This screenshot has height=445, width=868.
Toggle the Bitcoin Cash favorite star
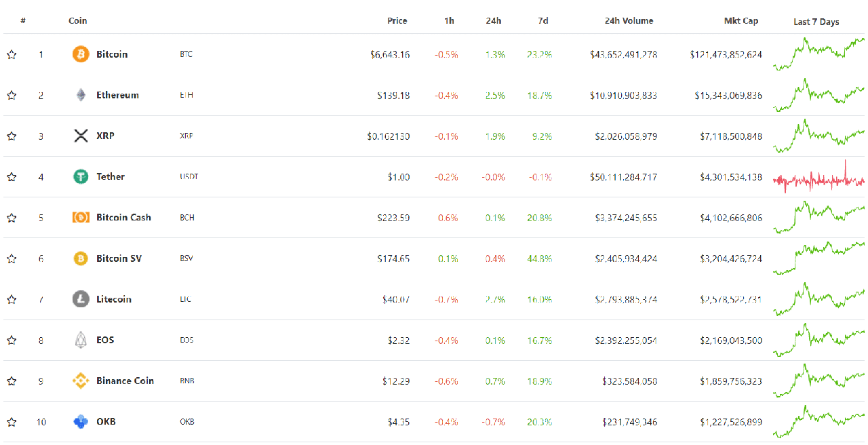pyautogui.click(x=12, y=217)
